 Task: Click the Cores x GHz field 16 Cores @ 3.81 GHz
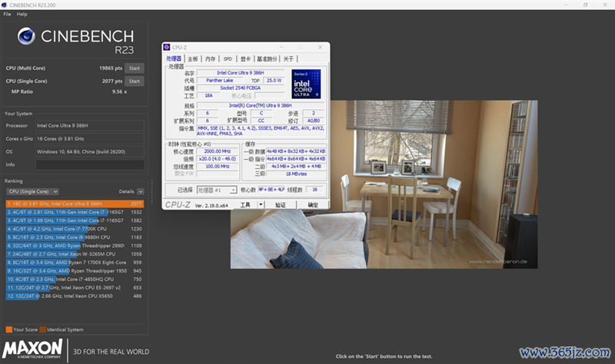pos(90,139)
